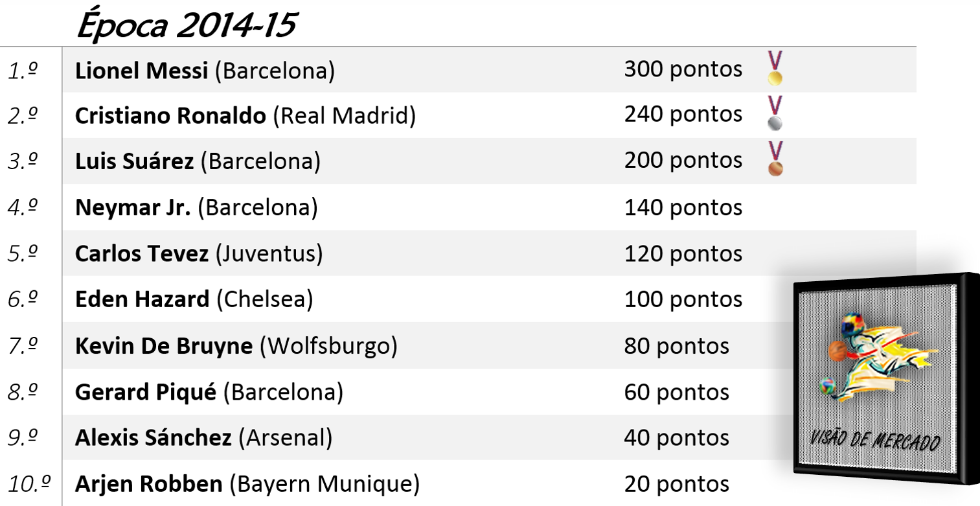Click the bronze medal icon

(x=775, y=159)
